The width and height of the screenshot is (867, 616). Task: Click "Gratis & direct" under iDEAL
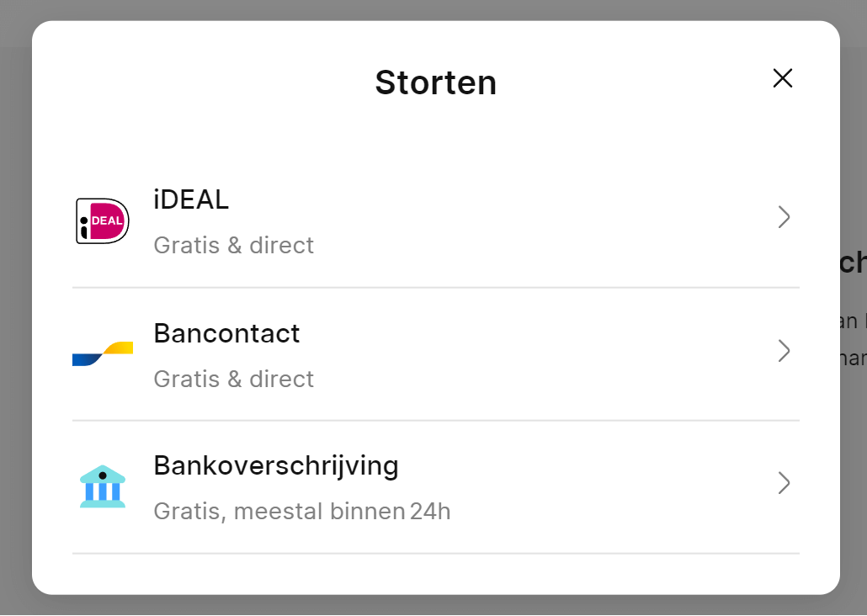tap(233, 246)
